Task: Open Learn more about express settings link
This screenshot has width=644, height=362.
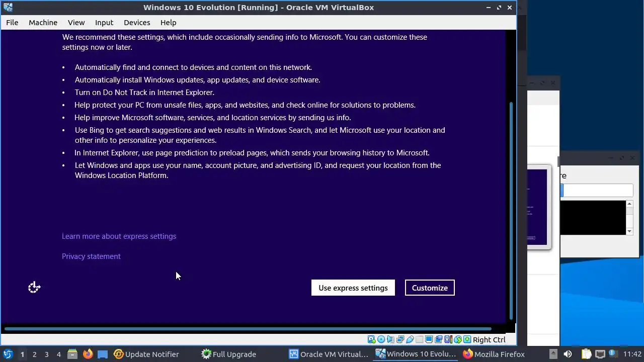Action: (119, 236)
